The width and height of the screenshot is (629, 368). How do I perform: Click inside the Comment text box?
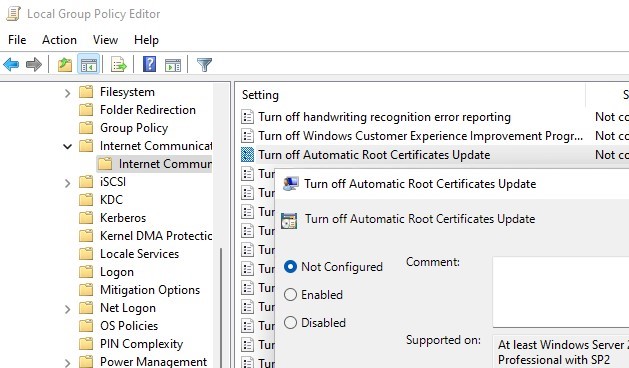(x=561, y=292)
